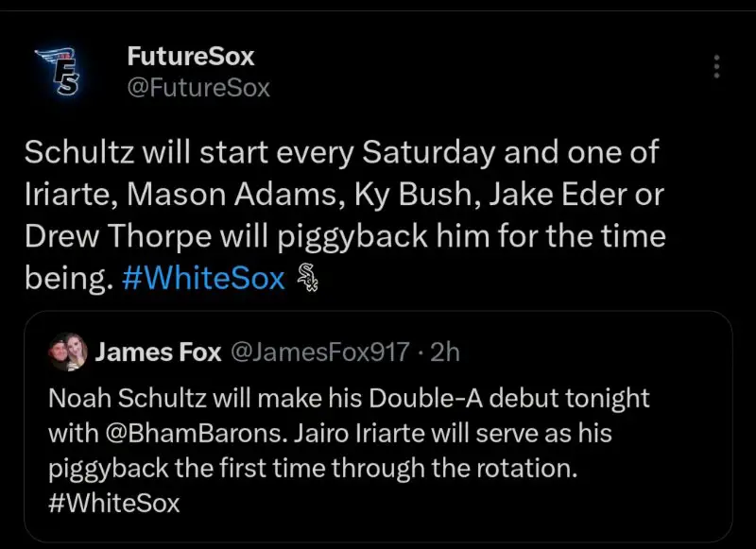Screen dimensions: 756x549
Task: Click the line starting "Schultz will start every Saturday"
Action: [340, 151]
